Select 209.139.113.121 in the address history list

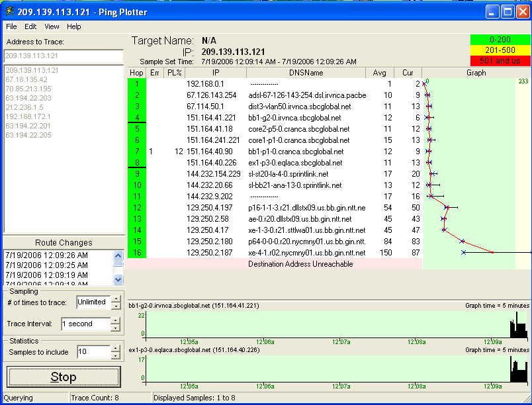[x=32, y=70]
